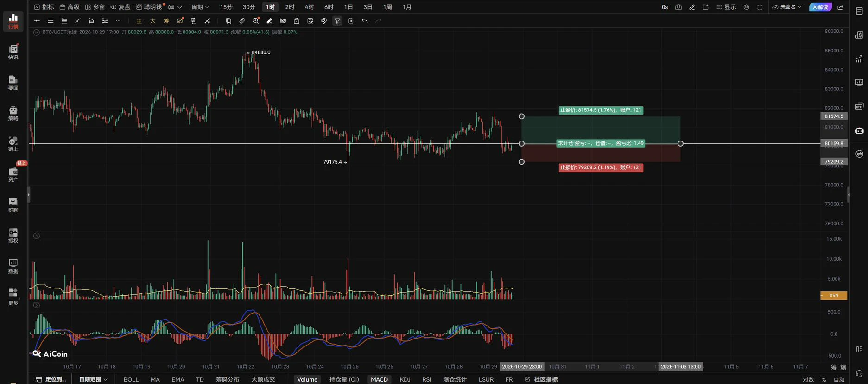Viewport: 868px width, 384px height.
Task: Delete drawings with the trash icon
Action: 351,21
